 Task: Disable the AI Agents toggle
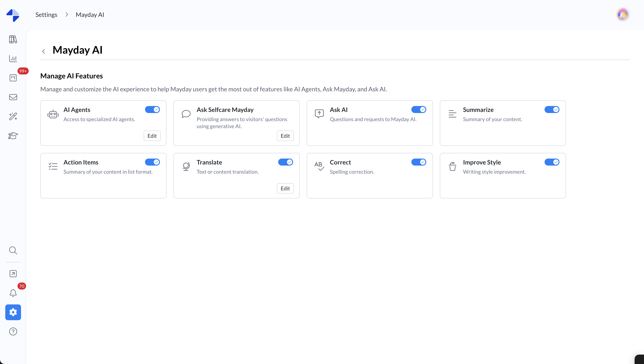tap(152, 110)
